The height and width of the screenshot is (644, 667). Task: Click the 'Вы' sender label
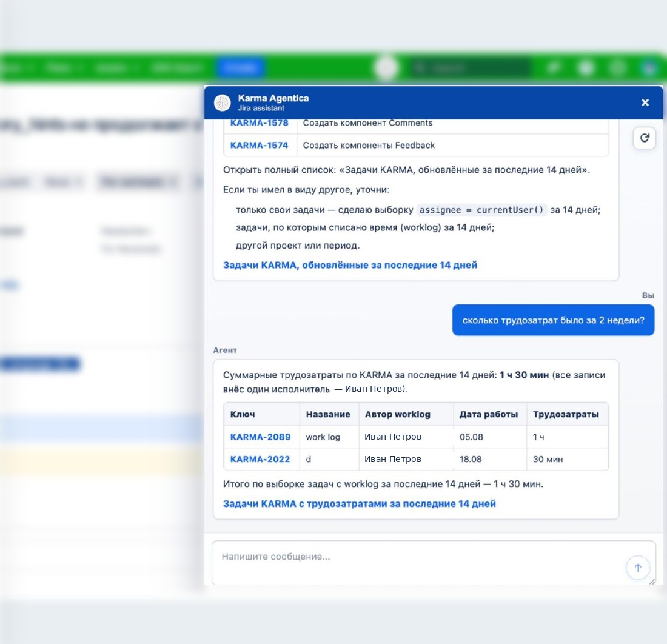(648, 295)
